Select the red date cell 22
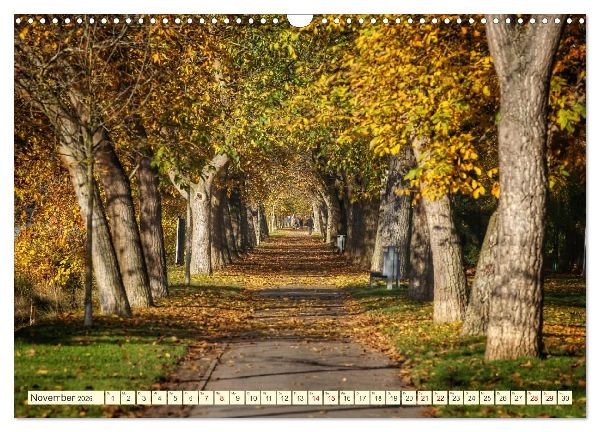Viewport: 600px width, 432px height. pyautogui.click(x=440, y=398)
